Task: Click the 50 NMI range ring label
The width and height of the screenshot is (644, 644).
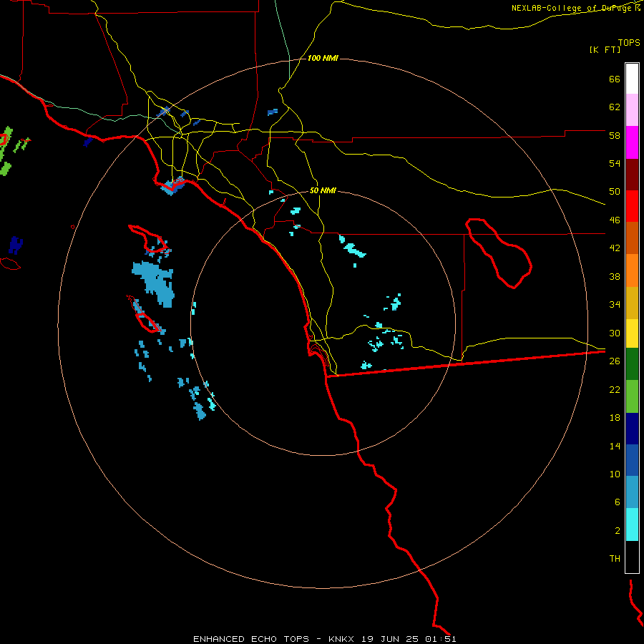Action: (x=323, y=190)
